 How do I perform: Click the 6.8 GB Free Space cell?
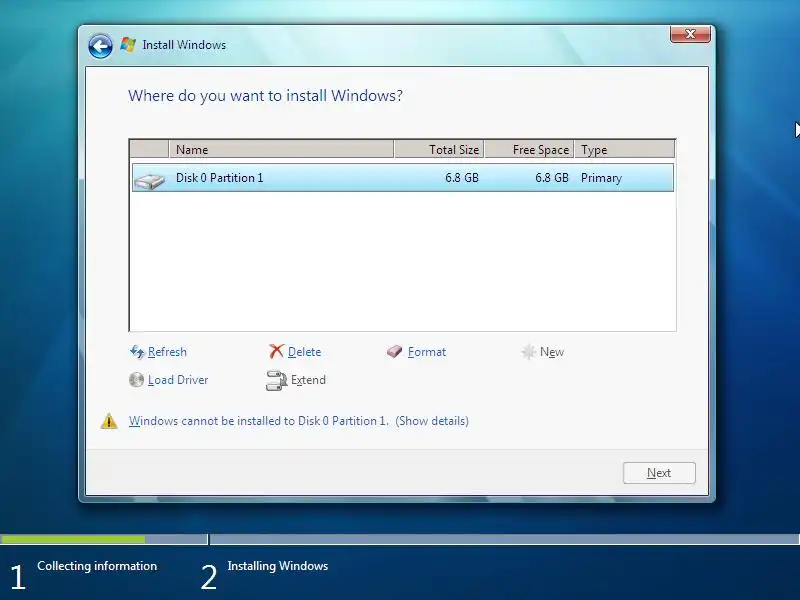pyautogui.click(x=552, y=178)
